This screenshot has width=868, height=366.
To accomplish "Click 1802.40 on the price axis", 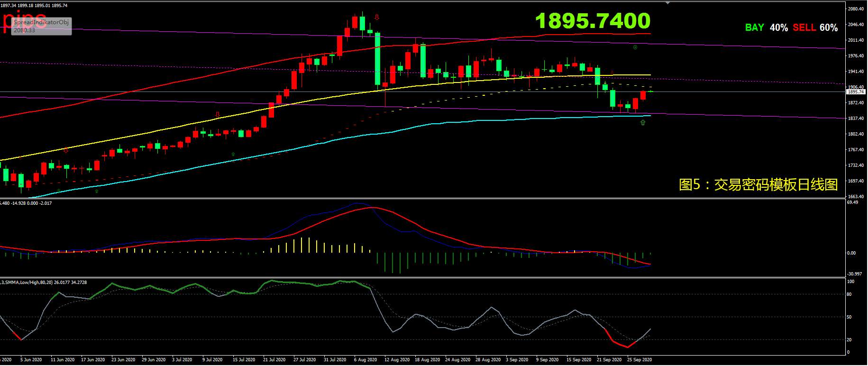I will (x=856, y=134).
